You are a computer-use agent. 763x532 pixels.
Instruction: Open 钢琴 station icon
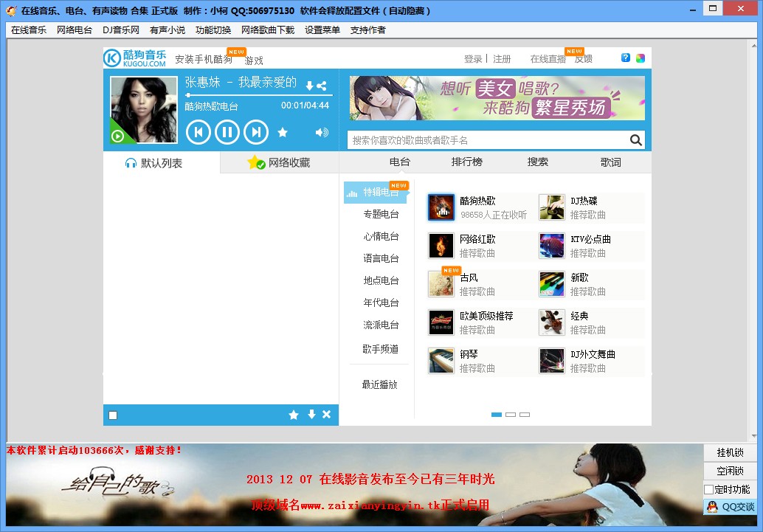(441, 361)
